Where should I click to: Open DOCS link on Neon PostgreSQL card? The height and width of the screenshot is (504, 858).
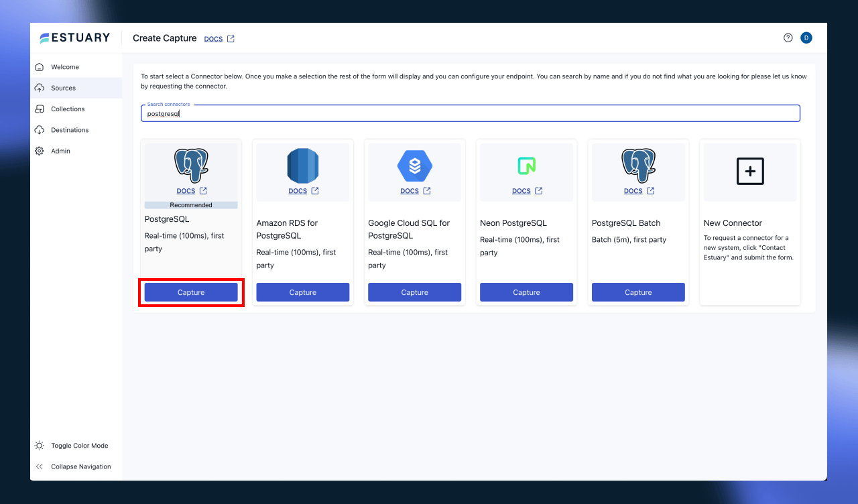click(x=522, y=191)
